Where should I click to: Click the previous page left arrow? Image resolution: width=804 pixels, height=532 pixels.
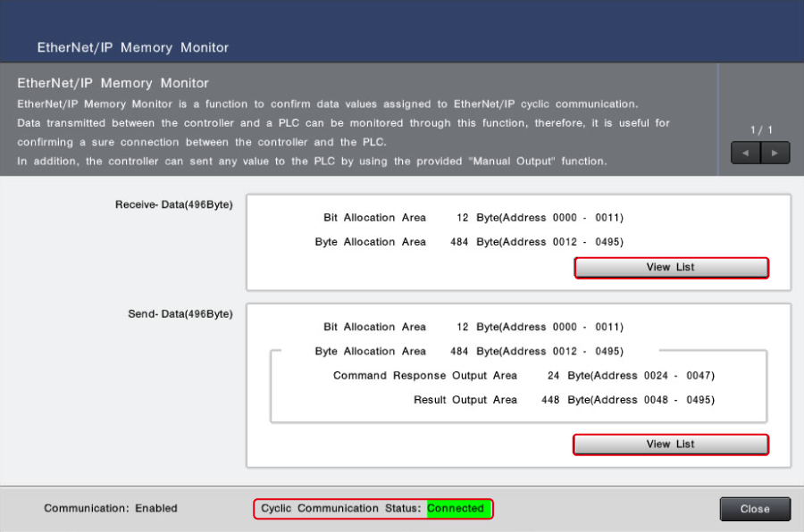coord(745,153)
